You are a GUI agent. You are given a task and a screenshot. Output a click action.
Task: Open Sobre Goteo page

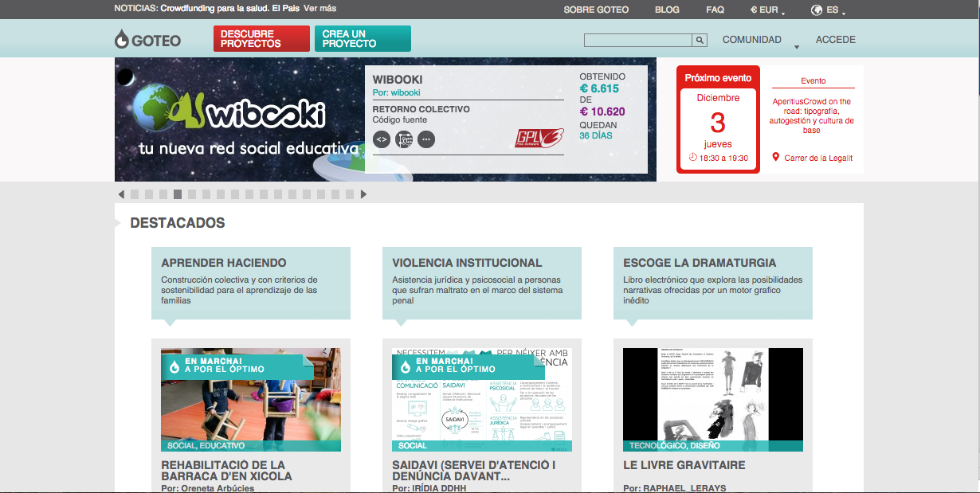click(x=596, y=10)
